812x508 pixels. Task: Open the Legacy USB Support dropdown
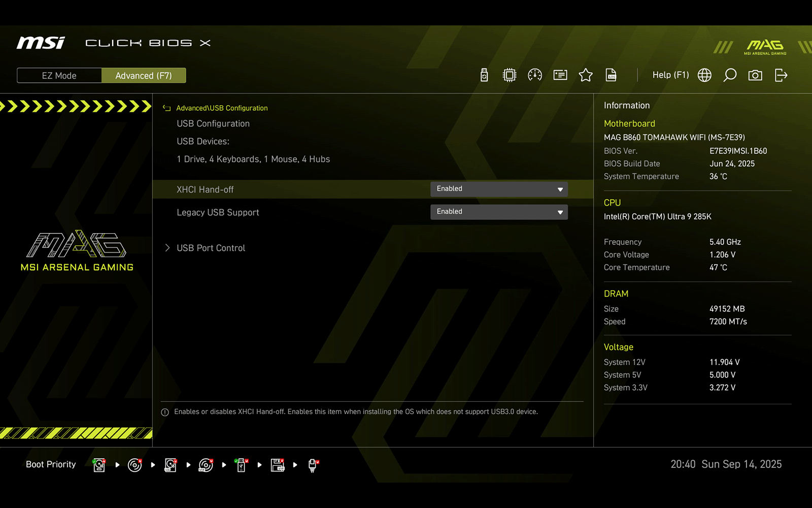pos(499,212)
